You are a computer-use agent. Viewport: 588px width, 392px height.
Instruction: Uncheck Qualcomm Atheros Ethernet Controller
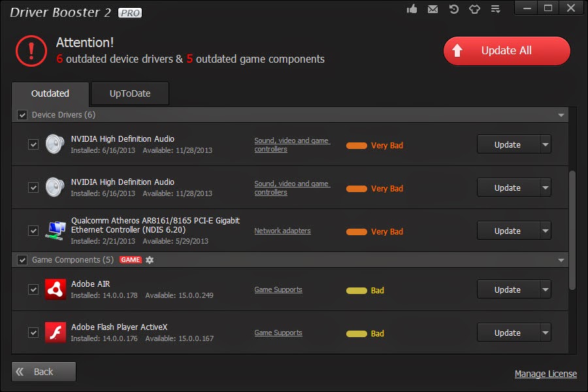click(x=33, y=231)
